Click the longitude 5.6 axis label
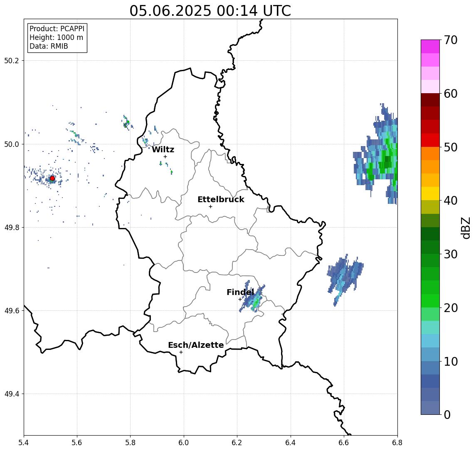The width and height of the screenshot is (476, 451). click(x=77, y=443)
